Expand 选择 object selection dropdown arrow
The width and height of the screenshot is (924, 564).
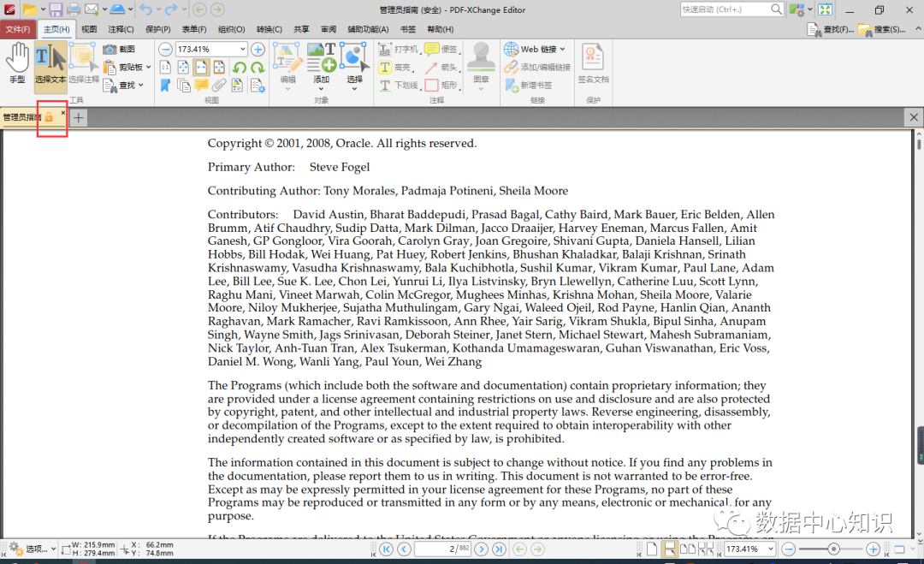(x=354, y=89)
